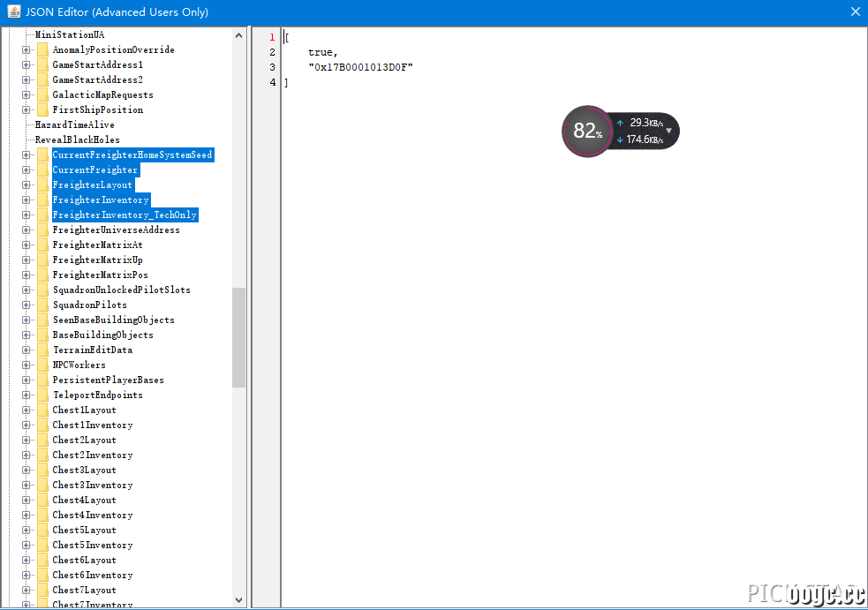Click the folder icon beside BaseBuildingObjects
The width and height of the screenshot is (868, 610).
[42, 335]
